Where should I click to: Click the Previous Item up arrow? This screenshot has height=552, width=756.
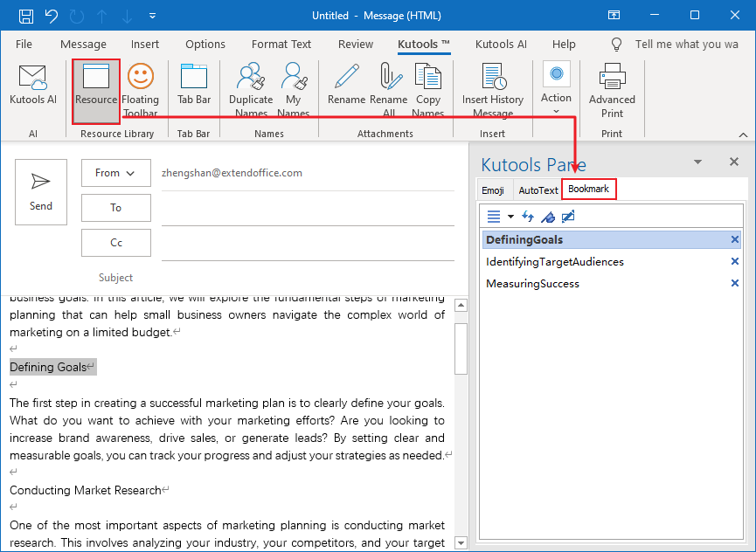(101, 16)
